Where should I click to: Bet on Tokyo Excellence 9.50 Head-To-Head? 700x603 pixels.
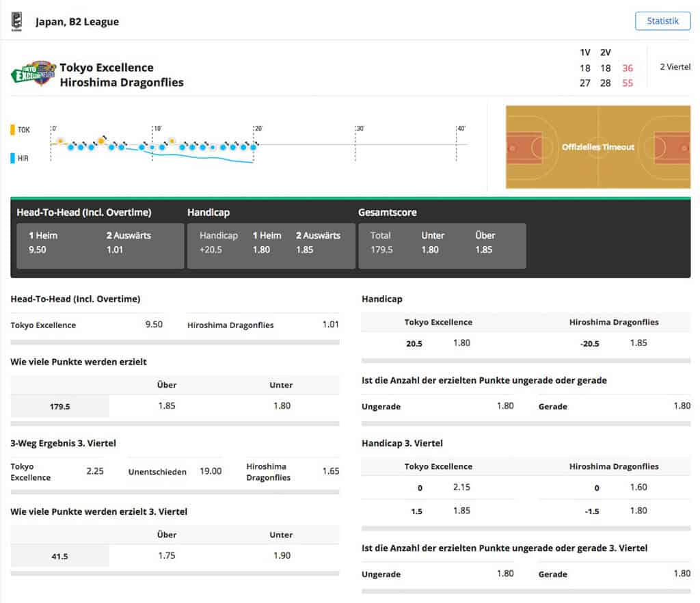tap(87, 325)
